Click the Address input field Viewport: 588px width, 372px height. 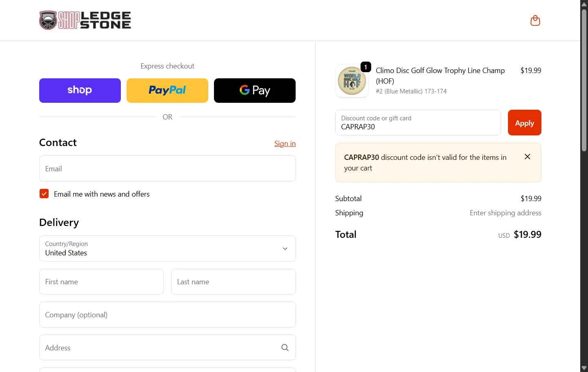(167, 348)
